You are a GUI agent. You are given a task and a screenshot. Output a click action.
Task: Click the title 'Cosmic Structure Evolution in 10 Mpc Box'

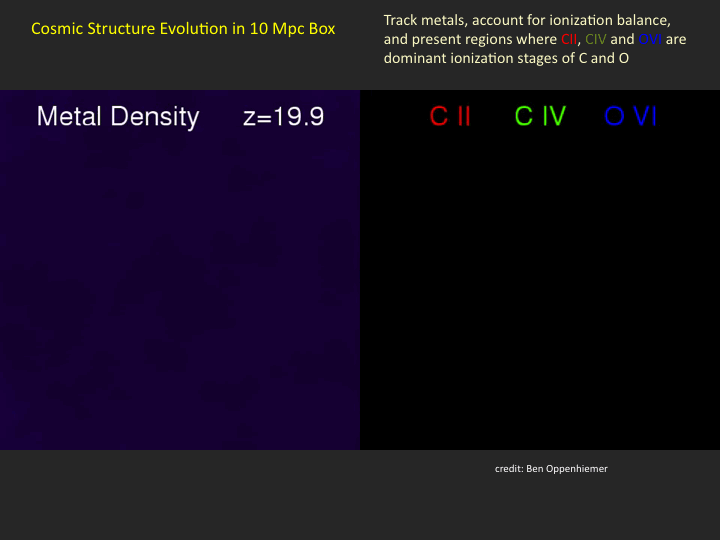pos(183,29)
